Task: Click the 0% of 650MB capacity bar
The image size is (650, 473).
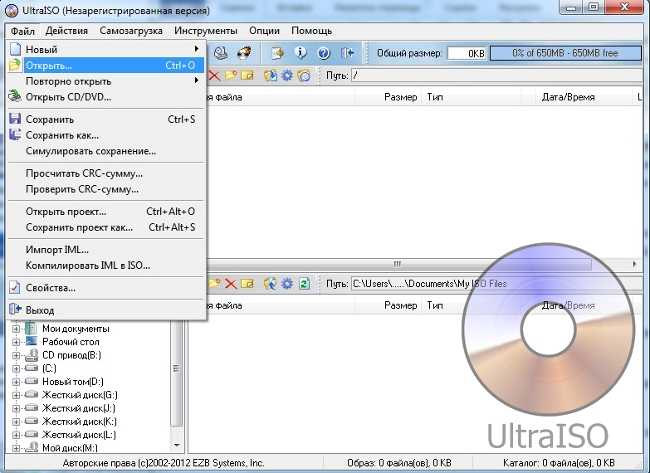Action: (x=565, y=53)
